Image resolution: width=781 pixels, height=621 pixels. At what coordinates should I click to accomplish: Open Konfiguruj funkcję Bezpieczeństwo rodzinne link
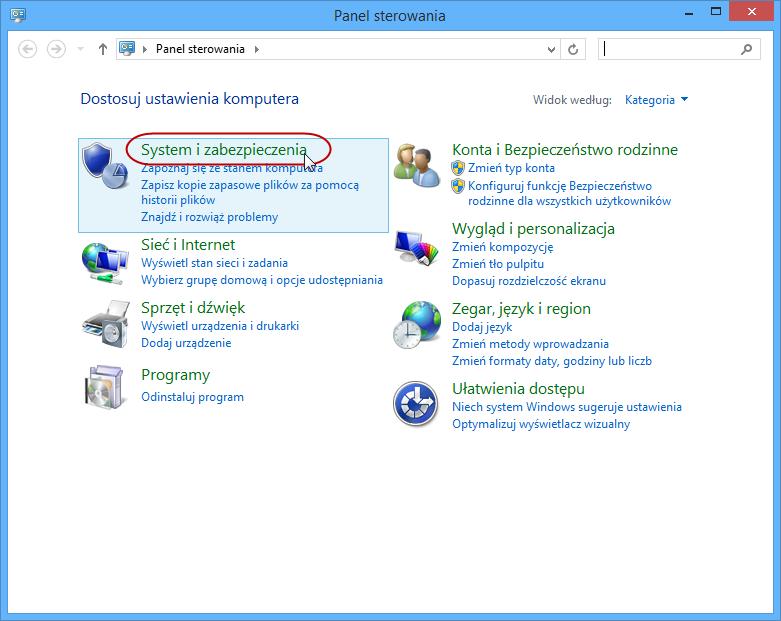pos(569,193)
